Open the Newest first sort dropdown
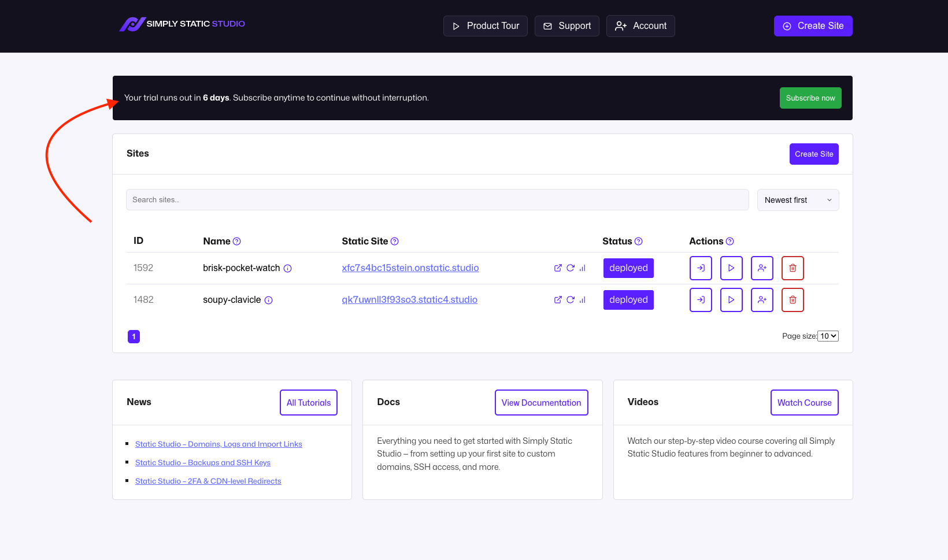This screenshot has height=560, width=948. (x=798, y=200)
